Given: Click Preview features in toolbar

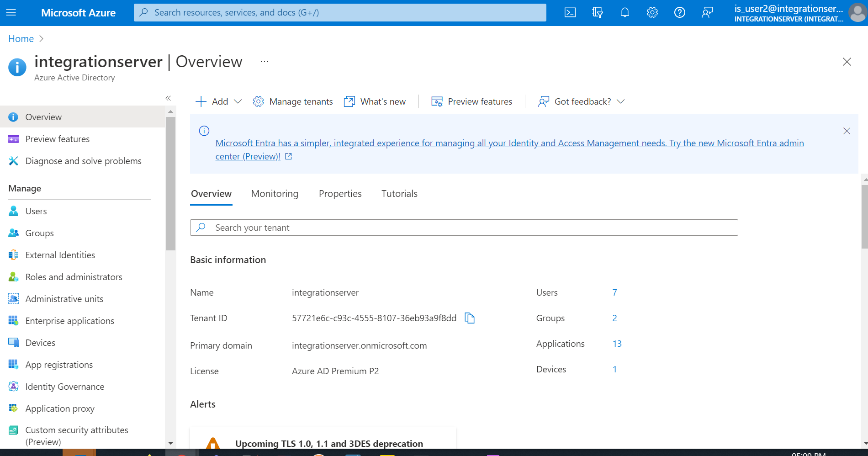Looking at the screenshot, I should [472, 101].
